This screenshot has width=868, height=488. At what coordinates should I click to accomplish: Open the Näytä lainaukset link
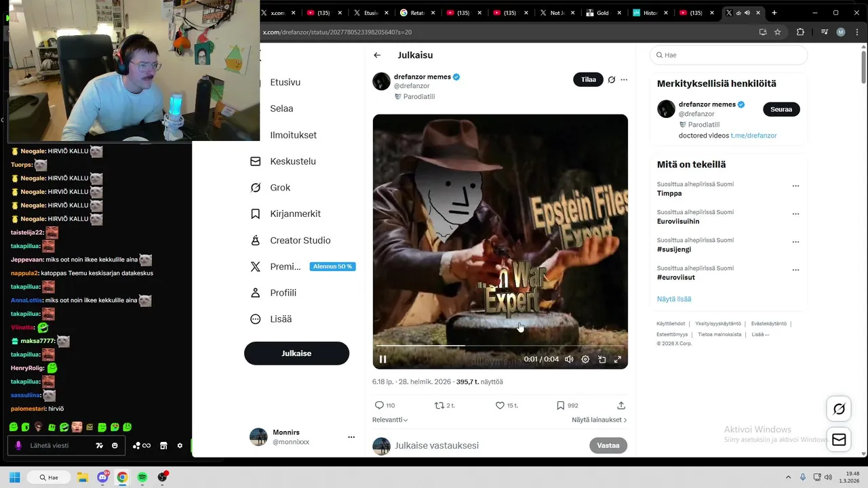coord(599,420)
